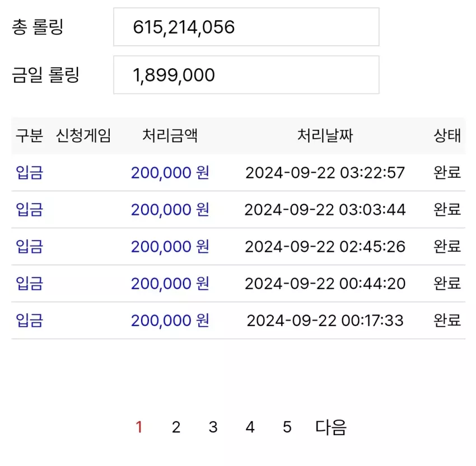Select the deposit row at 02:45:26

pyautogui.click(x=239, y=247)
